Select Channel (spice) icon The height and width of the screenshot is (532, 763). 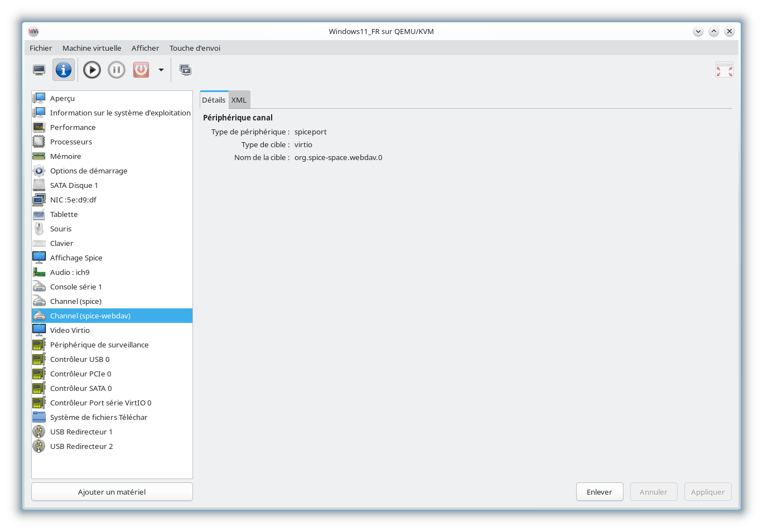coord(39,301)
